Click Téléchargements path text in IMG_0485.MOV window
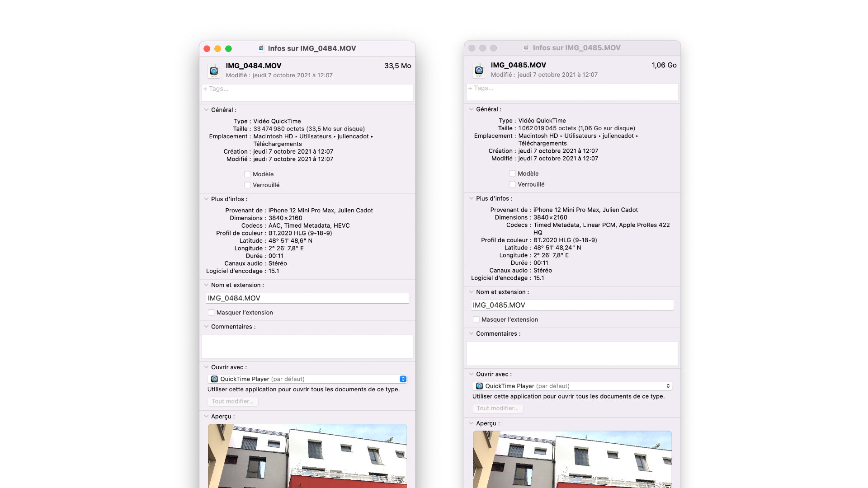868x488 pixels. 542,144
